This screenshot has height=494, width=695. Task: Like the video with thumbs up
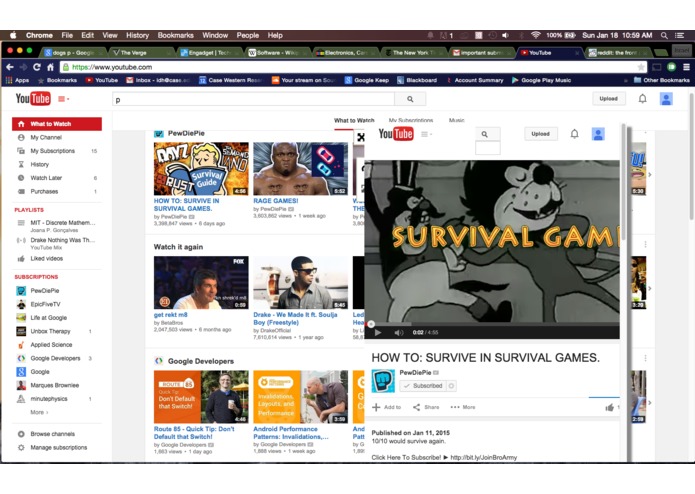[610, 408]
